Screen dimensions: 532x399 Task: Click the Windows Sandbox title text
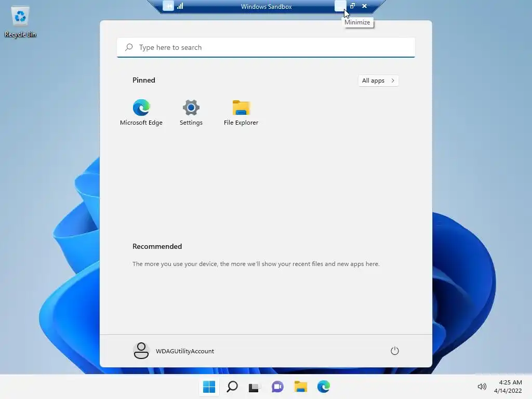click(x=267, y=6)
